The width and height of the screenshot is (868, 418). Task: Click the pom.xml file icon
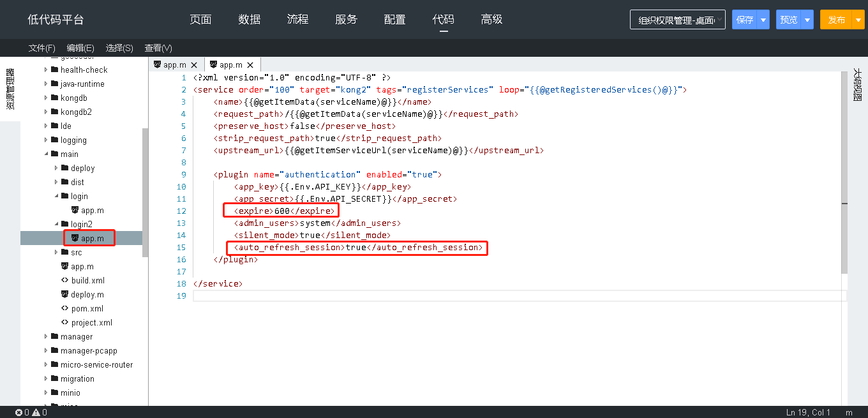(64, 309)
